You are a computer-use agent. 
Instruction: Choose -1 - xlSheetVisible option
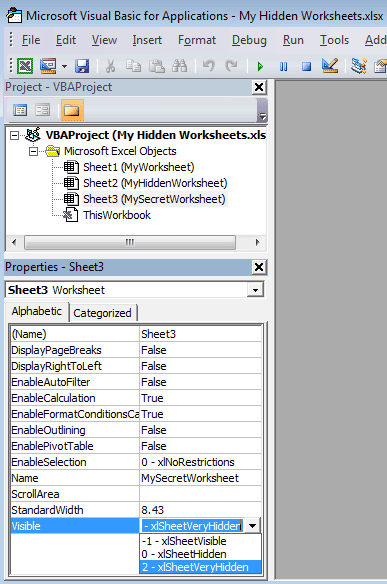pyautogui.click(x=201, y=541)
